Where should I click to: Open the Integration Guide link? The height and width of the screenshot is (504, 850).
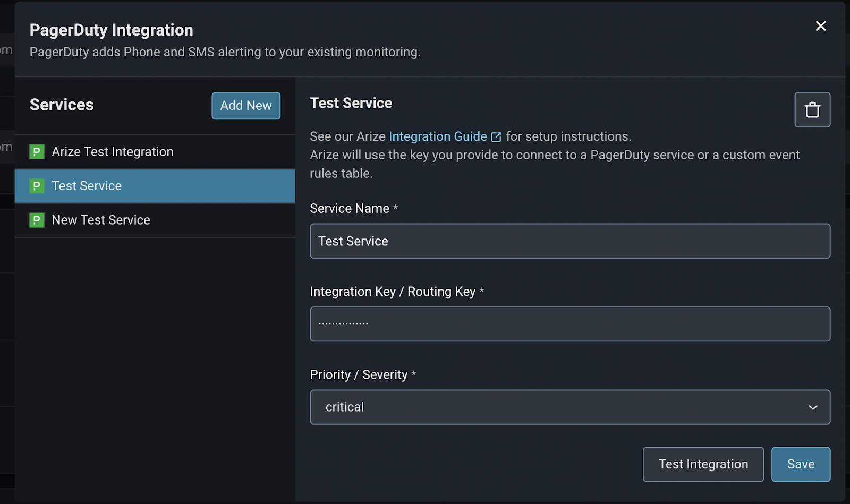438,136
